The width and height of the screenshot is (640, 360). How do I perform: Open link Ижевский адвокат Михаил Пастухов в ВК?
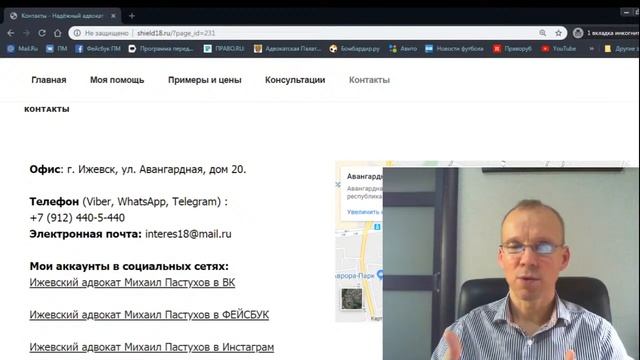132,282
